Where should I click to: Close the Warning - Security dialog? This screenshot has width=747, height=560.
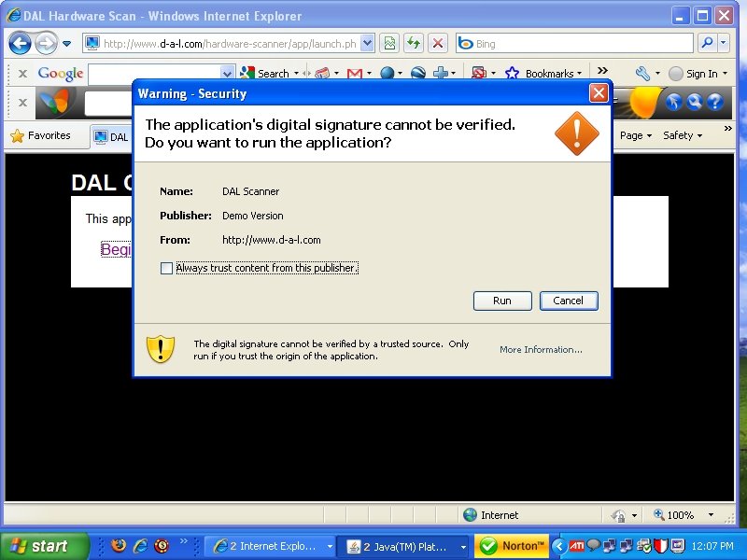[x=599, y=92]
